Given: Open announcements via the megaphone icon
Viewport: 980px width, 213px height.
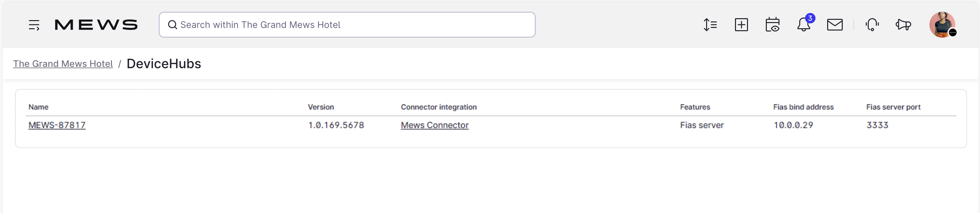Looking at the screenshot, I should coord(903,24).
